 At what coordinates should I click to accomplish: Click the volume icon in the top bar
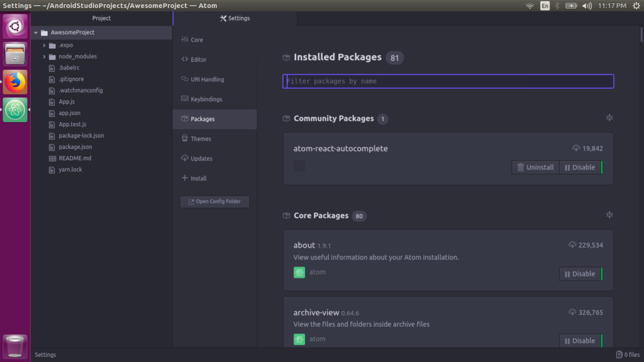pos(586,6)
